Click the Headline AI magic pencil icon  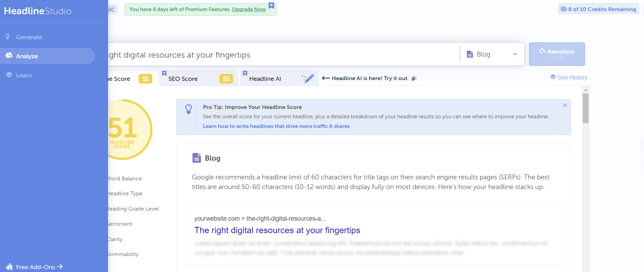308,78
